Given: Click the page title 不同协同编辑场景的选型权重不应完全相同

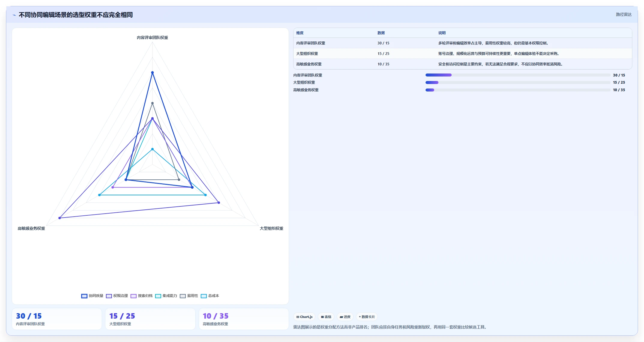Looking at the screenshot, I should 76,15.
